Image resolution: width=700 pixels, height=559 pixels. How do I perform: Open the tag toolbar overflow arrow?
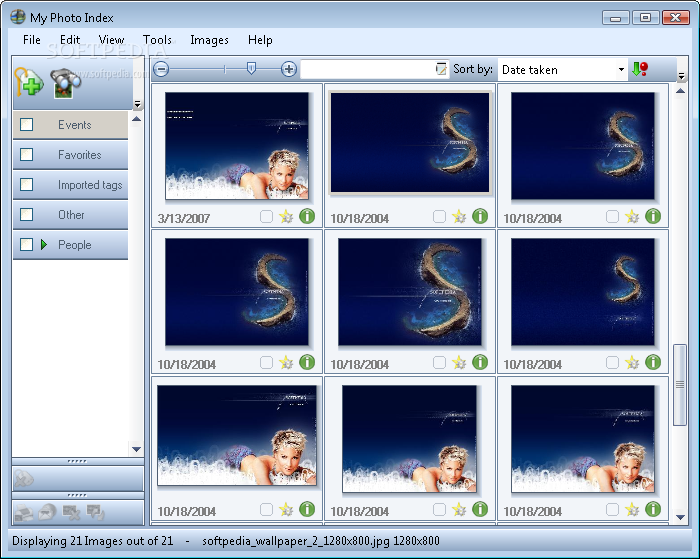138,104
